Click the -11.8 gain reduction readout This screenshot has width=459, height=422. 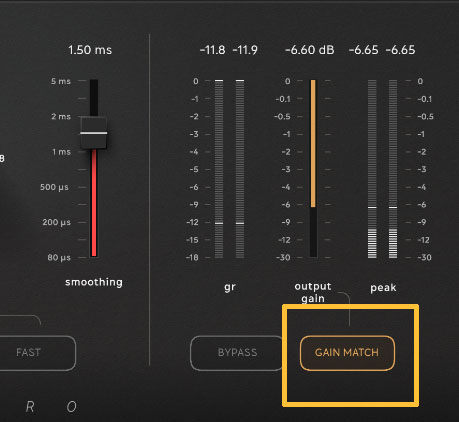click(212, 50)
